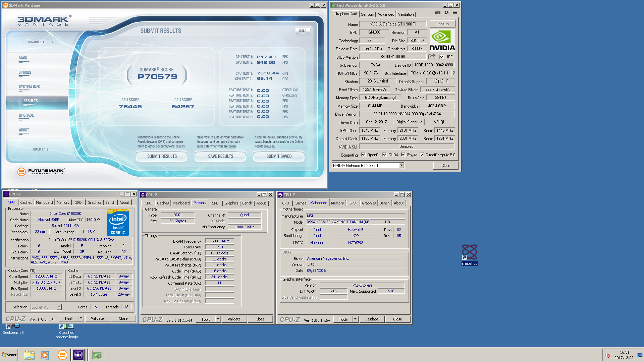Toggle the PhysX checkbox
644x362 pixels.
click(x=403, y=155)
